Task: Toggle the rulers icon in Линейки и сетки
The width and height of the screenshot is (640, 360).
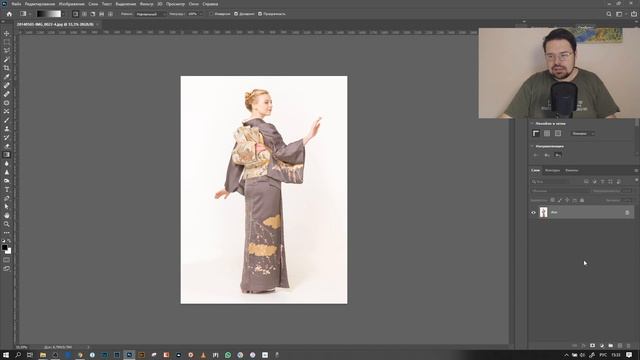Action: pyautogui.click(x=536, y=133)
